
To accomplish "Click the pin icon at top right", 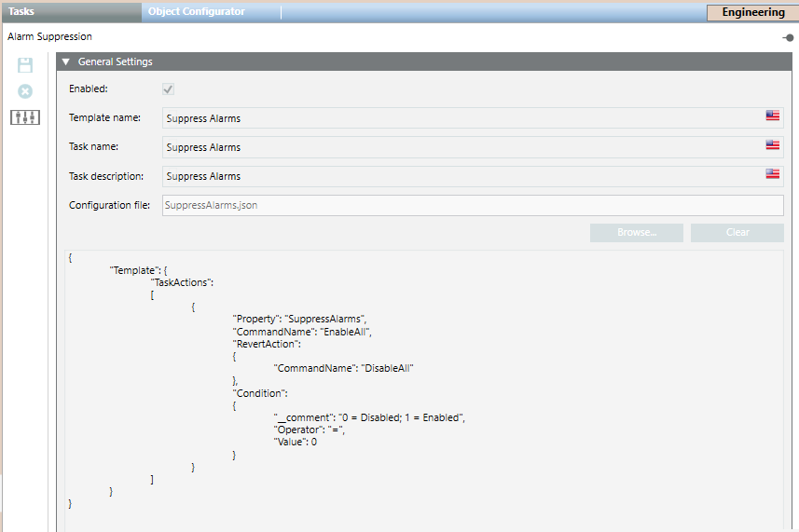I will point(788,38).
